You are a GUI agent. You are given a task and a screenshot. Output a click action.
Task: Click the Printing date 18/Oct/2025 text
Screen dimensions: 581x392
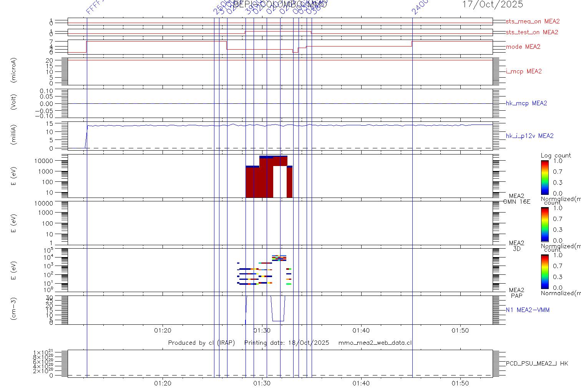point(287,343)
